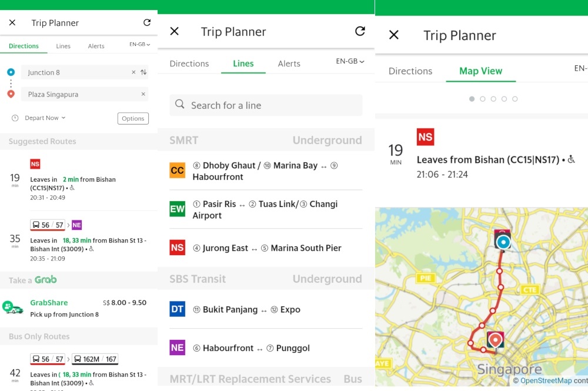Clear the Junction 8 origin field
Viewport: 588px width, 391px height.
pos(133,72)
